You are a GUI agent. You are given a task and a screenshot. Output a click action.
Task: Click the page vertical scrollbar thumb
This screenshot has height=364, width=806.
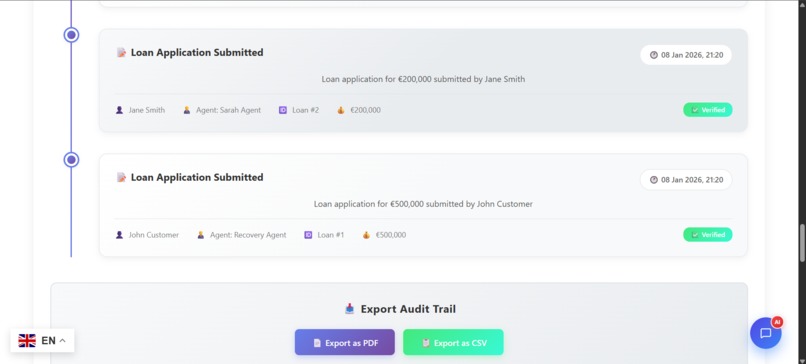click(x=801, y=243)
